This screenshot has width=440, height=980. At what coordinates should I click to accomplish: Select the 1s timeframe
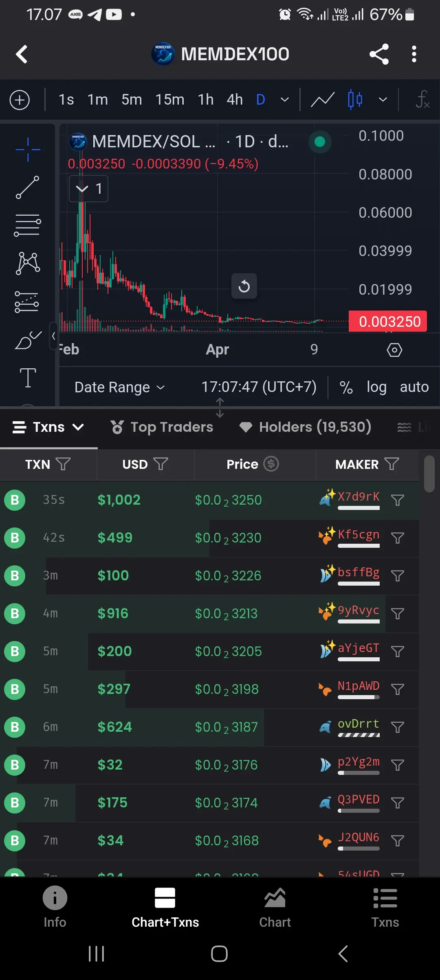click(66, 100)
